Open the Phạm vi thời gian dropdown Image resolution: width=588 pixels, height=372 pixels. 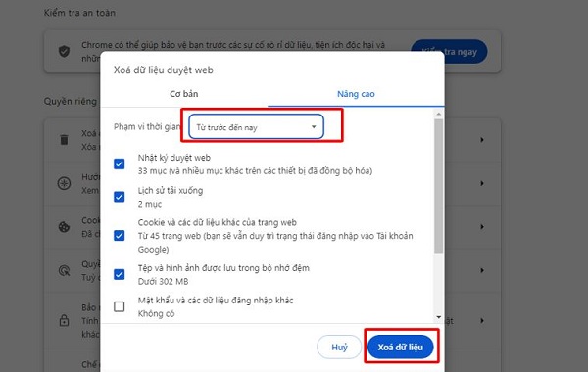click(256, 126)
